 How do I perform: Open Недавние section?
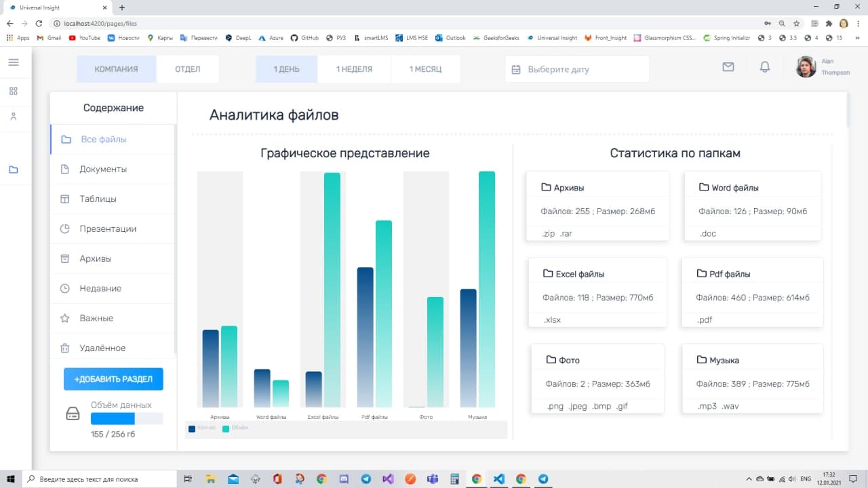[x=113, y=289]
